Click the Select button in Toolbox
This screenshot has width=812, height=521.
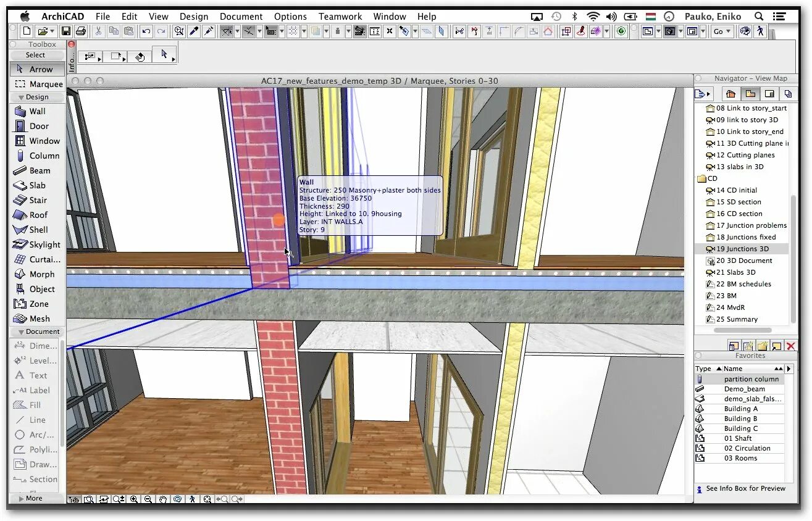(x=35, y=55)
